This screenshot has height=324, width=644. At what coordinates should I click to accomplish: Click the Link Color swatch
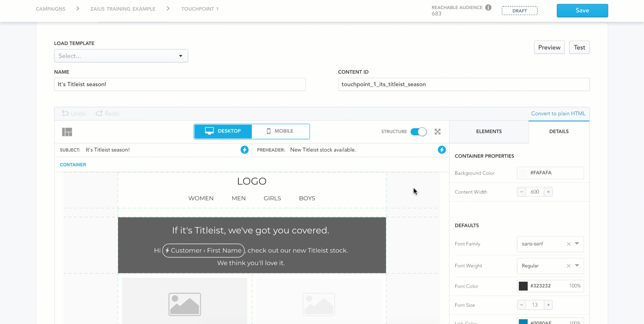click(523, 322)
